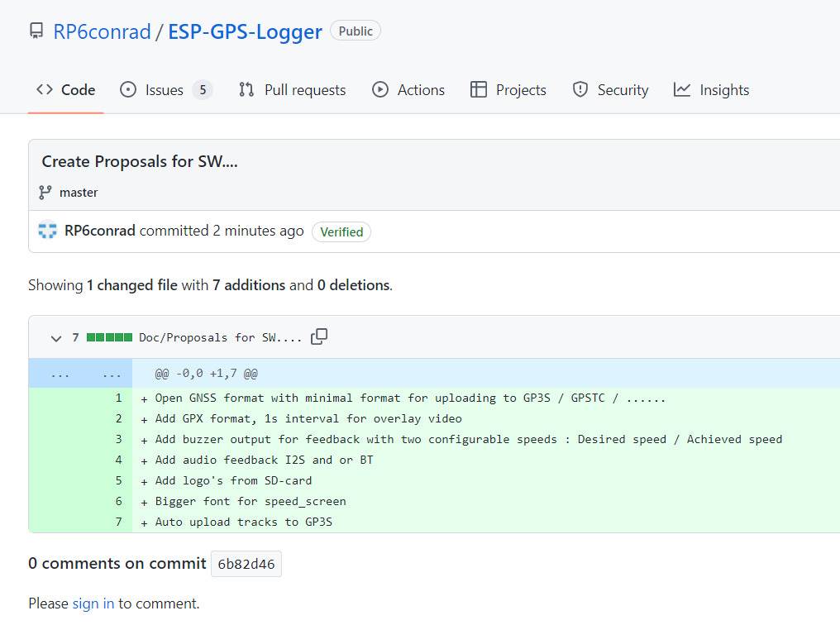Copy the file path with clipboard icon
The width and height of the screenshot is (840, 625).
[x=319, y=336]
